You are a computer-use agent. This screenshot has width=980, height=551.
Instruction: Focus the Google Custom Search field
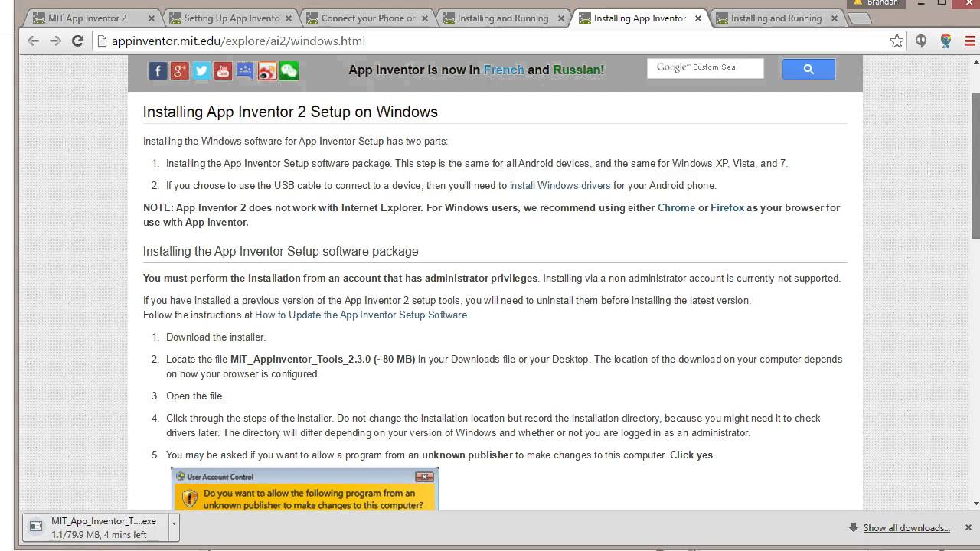[x=705, y=68]
